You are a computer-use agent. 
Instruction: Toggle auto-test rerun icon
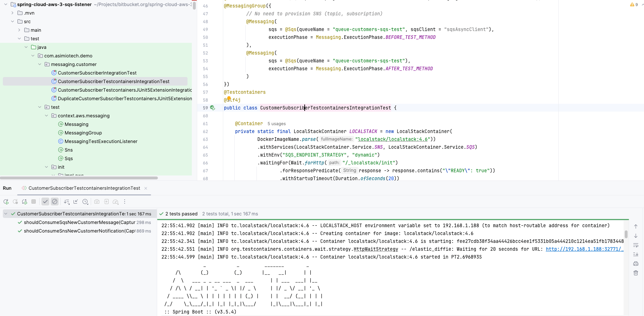[x=25, y=202]
